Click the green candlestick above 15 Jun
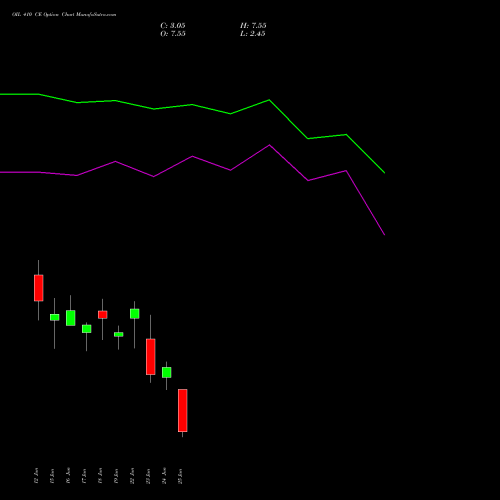 tap(55, 317)
